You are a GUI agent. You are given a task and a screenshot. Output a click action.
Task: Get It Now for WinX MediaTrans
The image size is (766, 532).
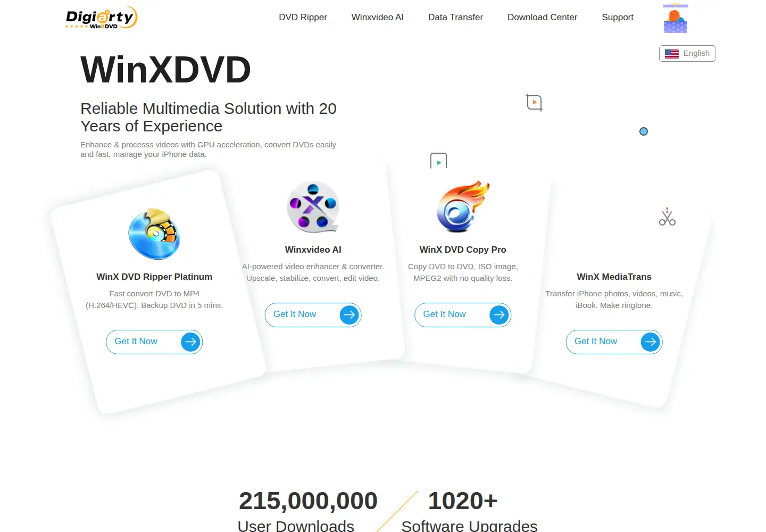(614, 342)
